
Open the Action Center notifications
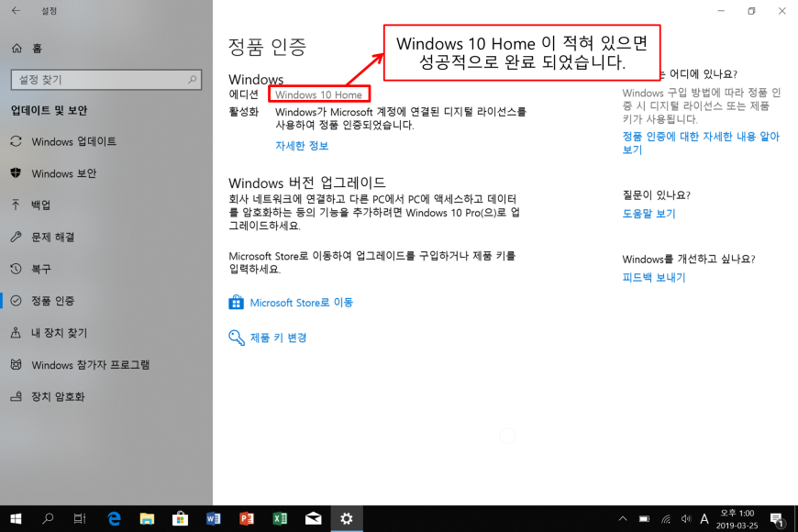[x=777, y=519]
